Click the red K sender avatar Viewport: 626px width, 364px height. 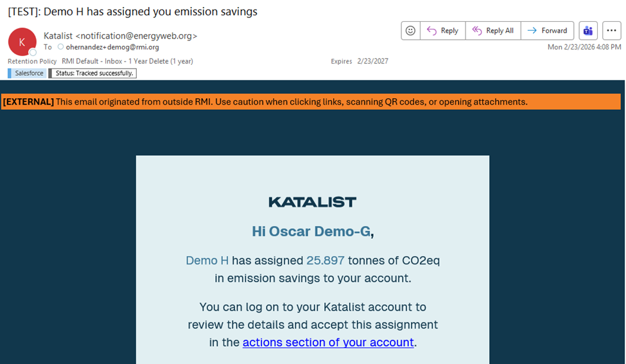tap(22, 42)
